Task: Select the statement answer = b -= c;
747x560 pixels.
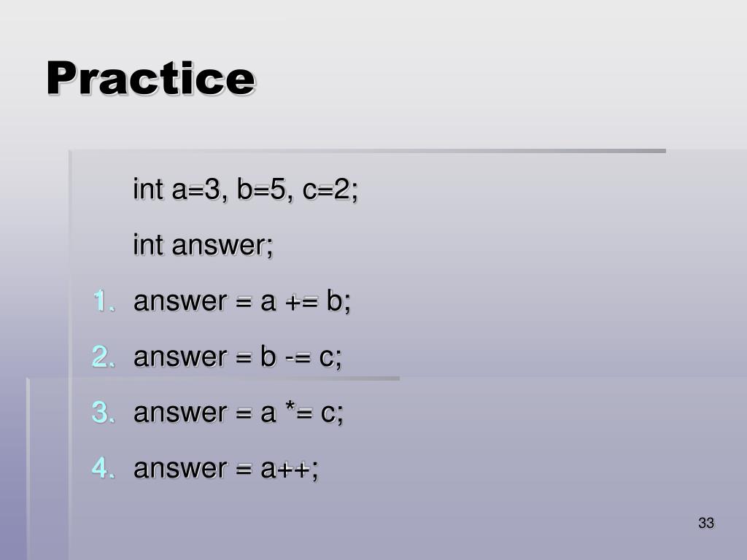Action: click(238, 357)
